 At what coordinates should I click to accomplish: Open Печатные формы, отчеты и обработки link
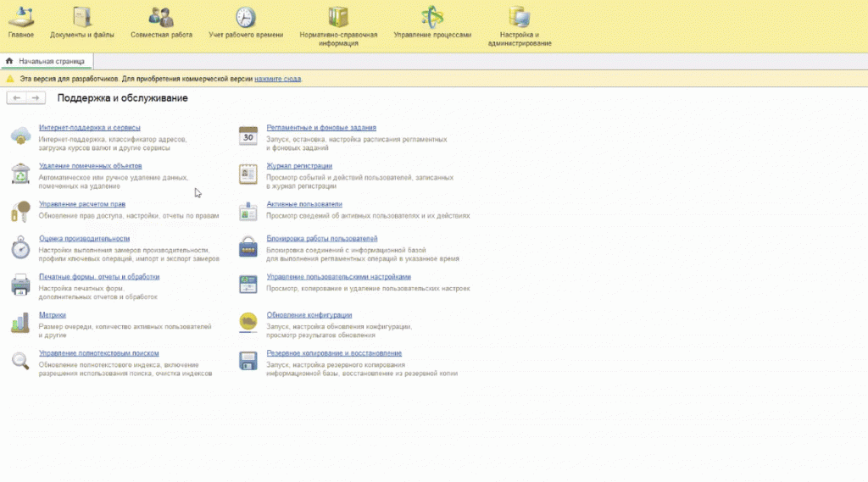point(99,277)
